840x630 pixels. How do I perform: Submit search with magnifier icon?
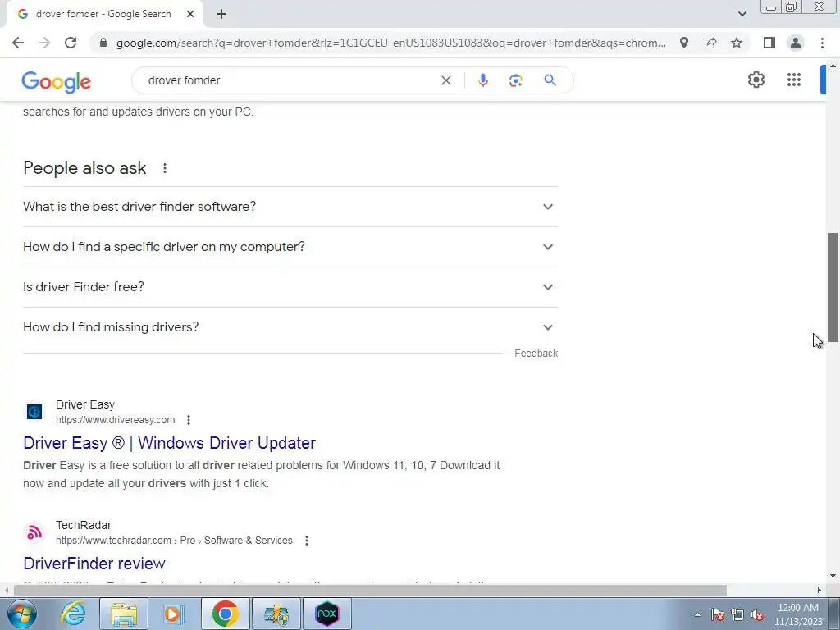[550, 80]
